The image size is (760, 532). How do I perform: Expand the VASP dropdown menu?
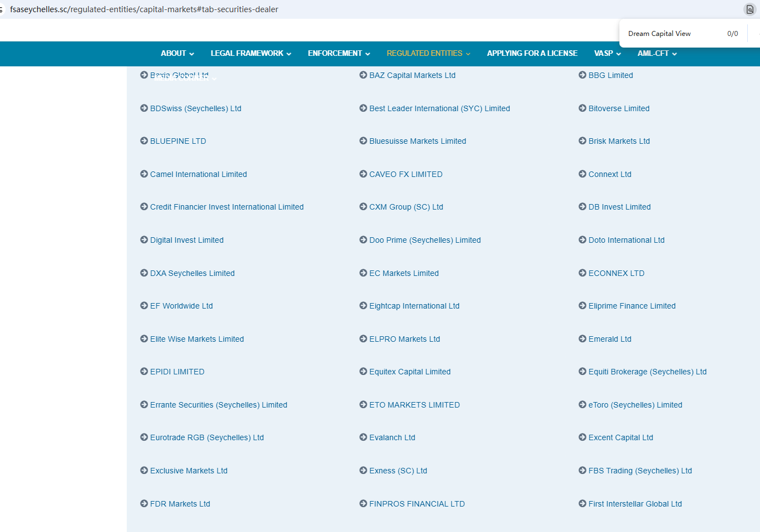[x=607, y=54]
